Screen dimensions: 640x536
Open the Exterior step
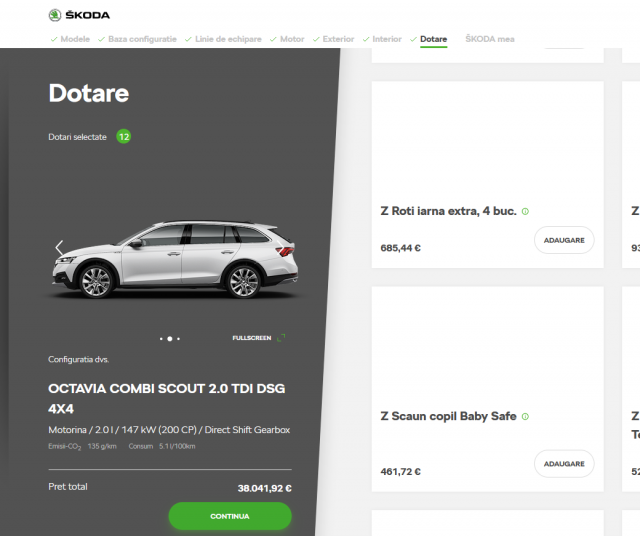click(337, 39)
